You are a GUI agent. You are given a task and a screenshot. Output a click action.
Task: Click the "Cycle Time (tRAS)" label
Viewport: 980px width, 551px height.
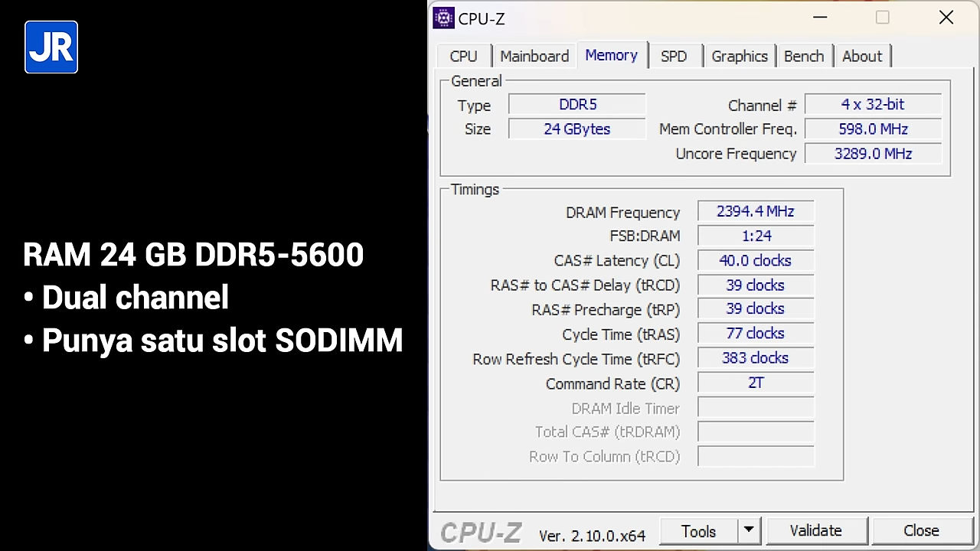(621, 334)
